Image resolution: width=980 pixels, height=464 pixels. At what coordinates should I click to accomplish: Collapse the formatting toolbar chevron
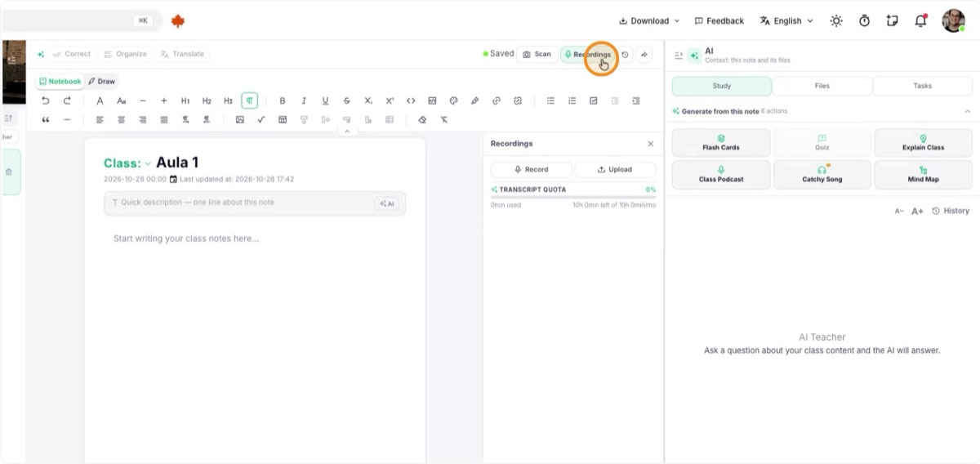(347, 131)
